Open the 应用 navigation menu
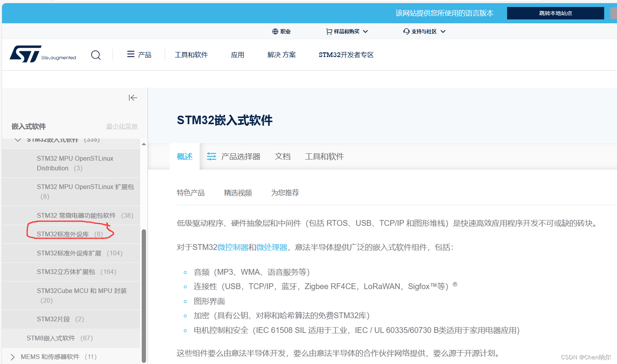Screen dimensions: 617x364 point(238,55)
